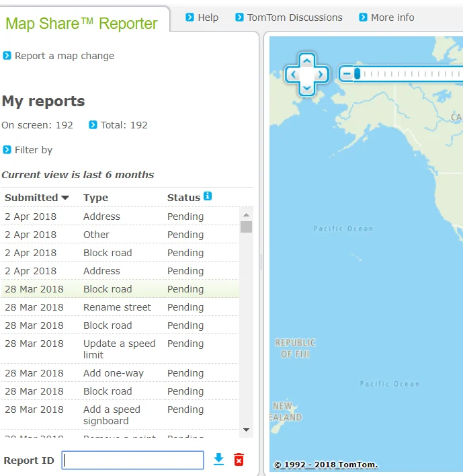This screenshot has width=463, height=476.
Task: Click the Status info icon
Action: 208,196
